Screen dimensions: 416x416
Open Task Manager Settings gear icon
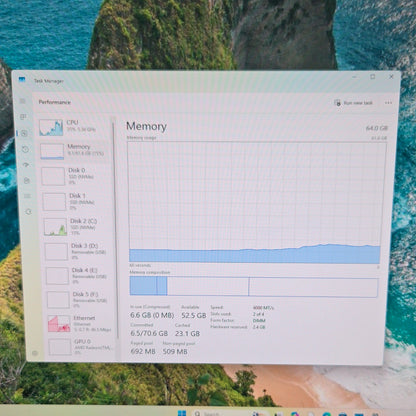click(35, 353)
